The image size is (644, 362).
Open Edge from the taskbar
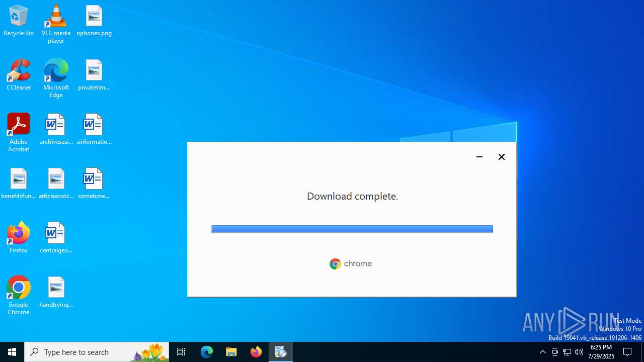point(207,352)
